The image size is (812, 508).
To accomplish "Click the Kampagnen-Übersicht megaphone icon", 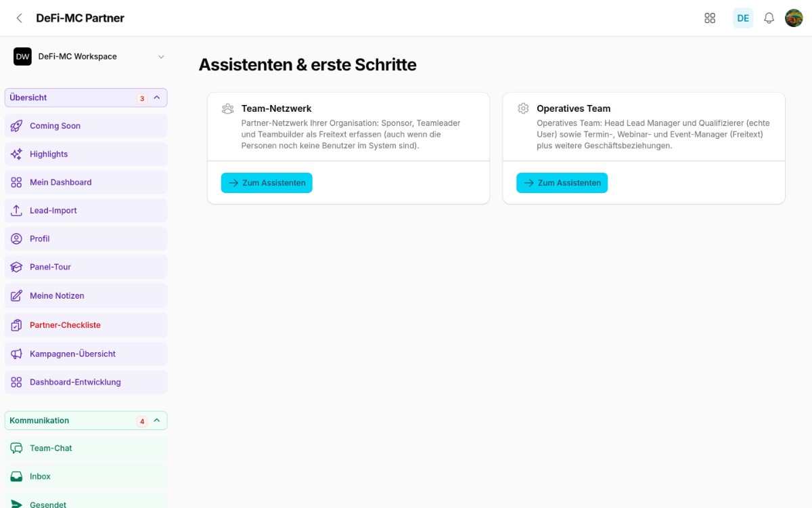I will coord(17,354).
